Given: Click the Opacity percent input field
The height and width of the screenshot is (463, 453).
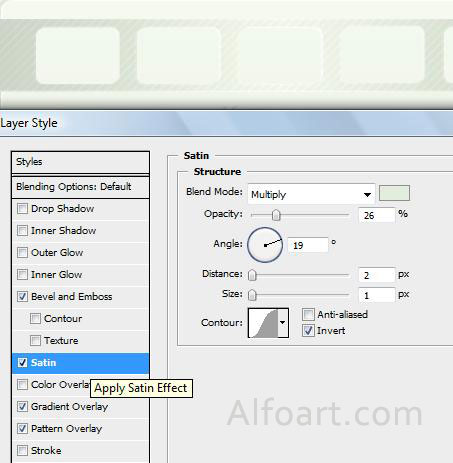Looking at the screenshot, I should [377, 215].
